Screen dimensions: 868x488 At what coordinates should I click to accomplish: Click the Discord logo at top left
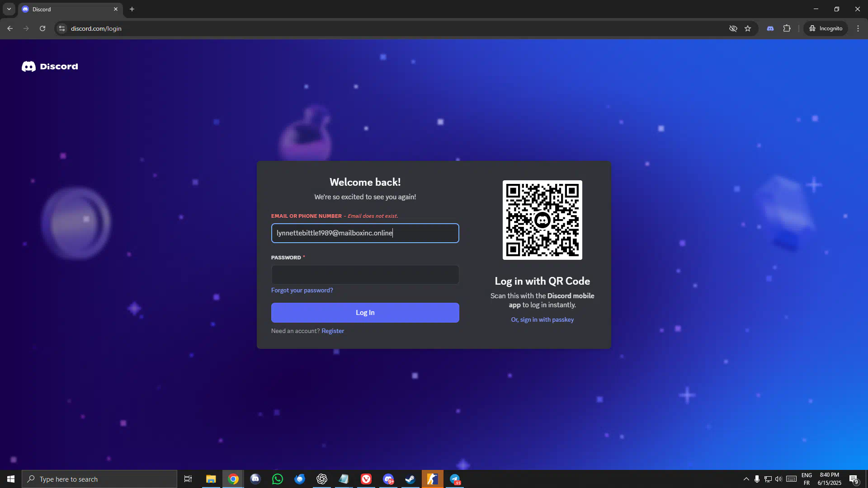click(x=50, y=66)
